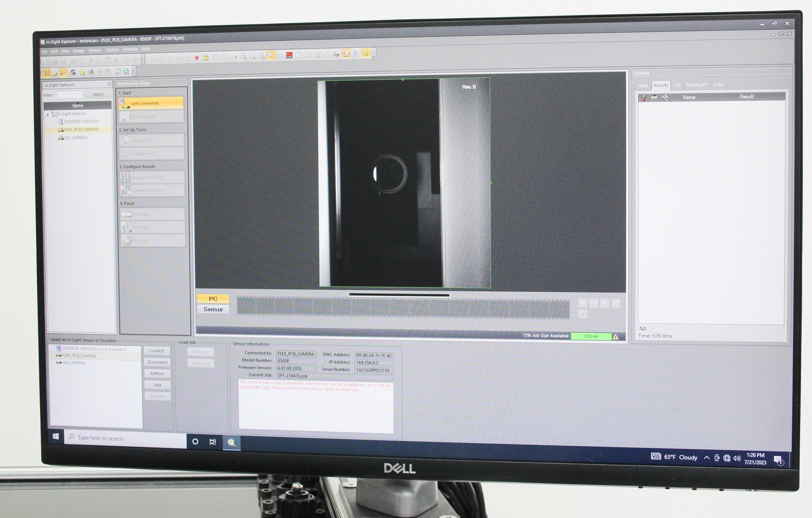Image resolution: width=812 pixels, height=518 pixels.
Task: Open the toolbar overflow dropdown arrow
Action: coord(373,56)
